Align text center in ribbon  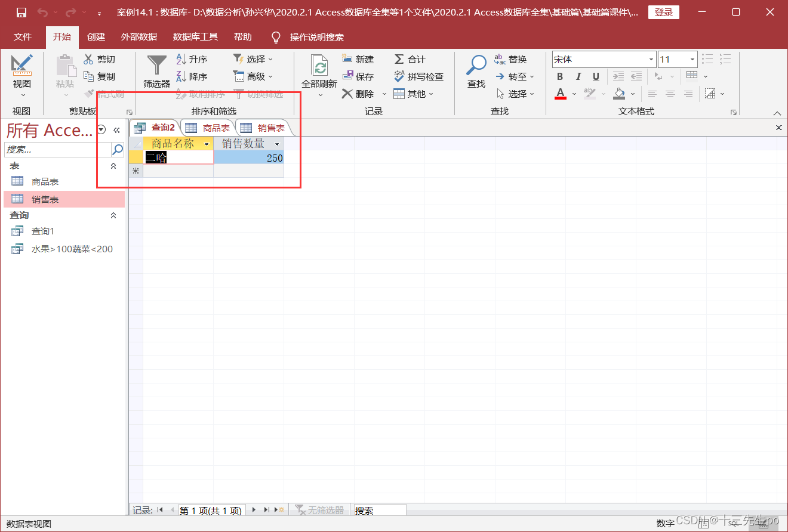[x=670, y=94]
